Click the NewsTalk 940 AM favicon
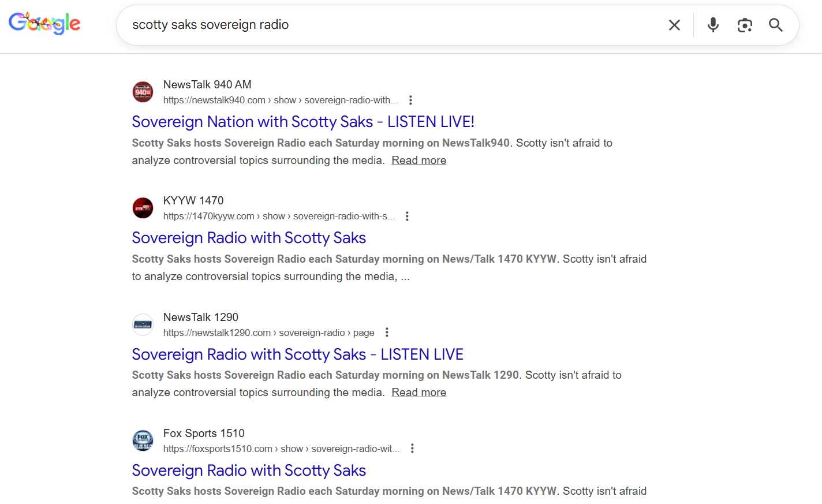Screen dimensions: 822x504 click(143, 92)
